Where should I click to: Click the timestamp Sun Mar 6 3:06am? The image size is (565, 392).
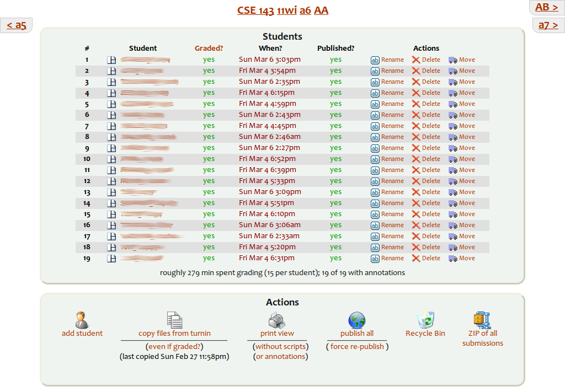(269, 225)
